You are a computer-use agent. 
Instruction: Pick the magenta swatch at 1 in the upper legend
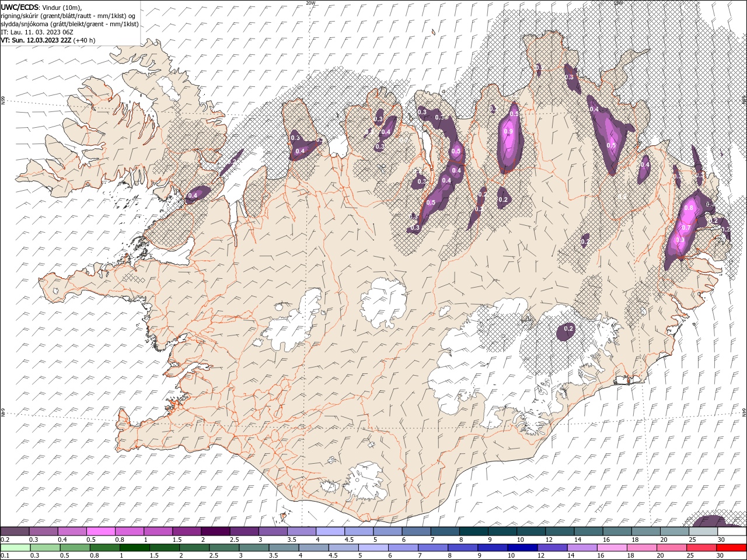tap(158, 531)
